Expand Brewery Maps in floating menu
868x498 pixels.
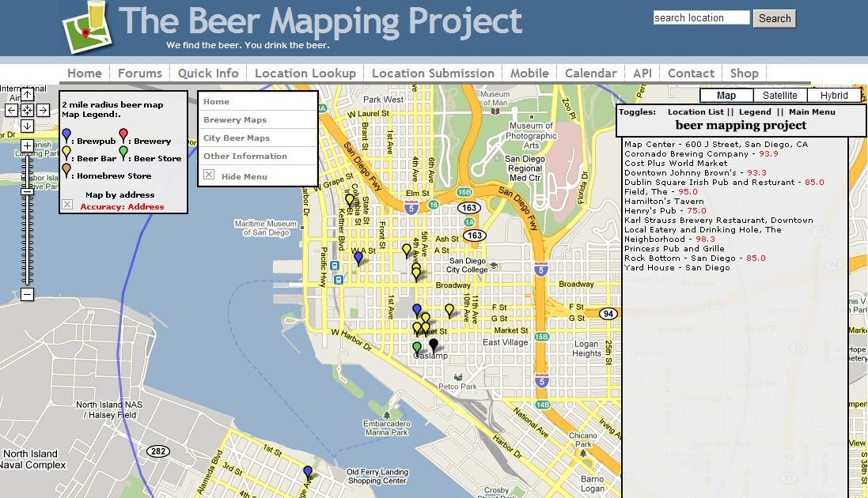click(x=257, y=119)
